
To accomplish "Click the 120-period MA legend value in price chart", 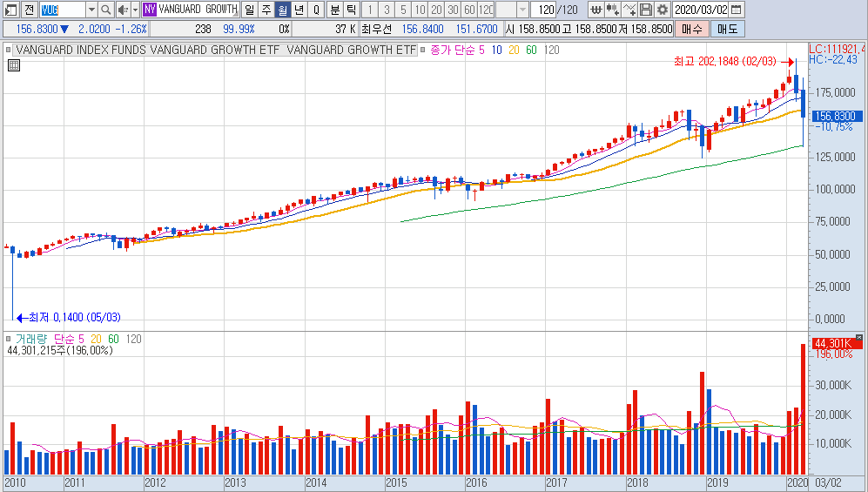I will pos(551,50).
